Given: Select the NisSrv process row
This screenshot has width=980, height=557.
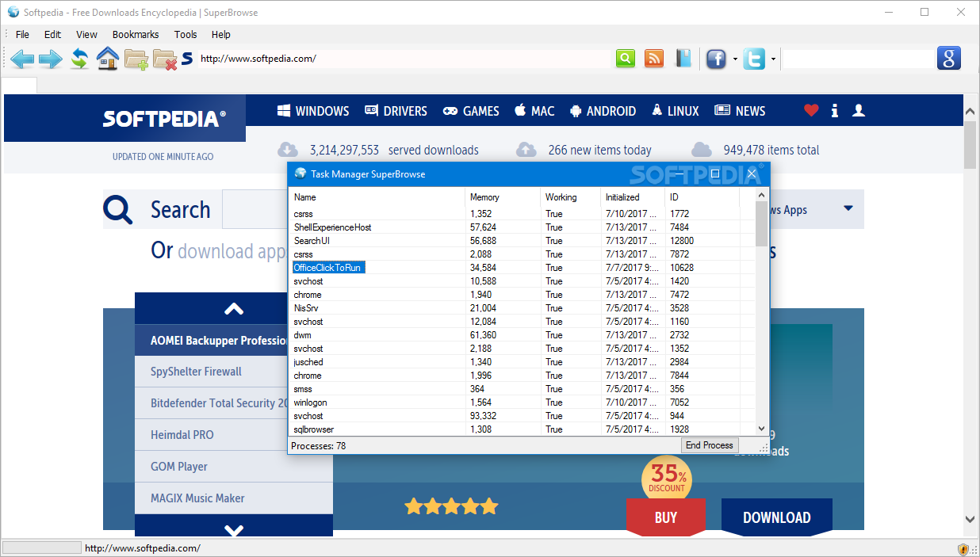Looking at the screenshot, I should point(522,308).
